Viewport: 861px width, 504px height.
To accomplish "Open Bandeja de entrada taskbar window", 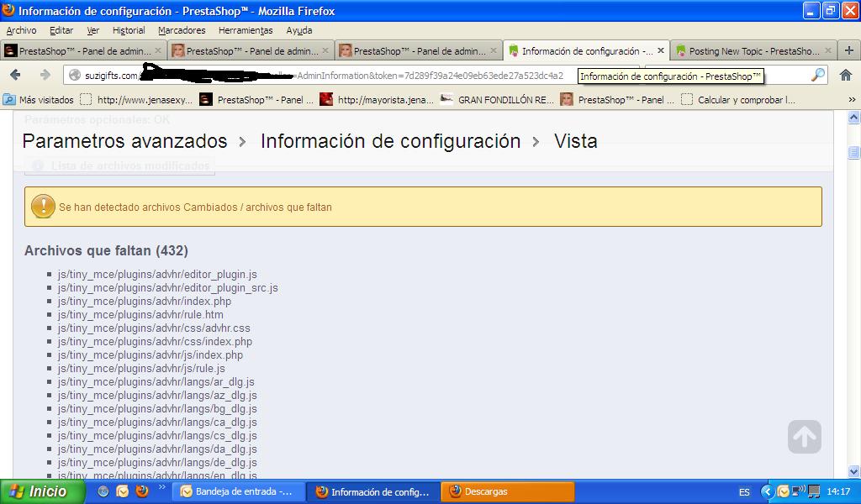I will coord(237,491).
